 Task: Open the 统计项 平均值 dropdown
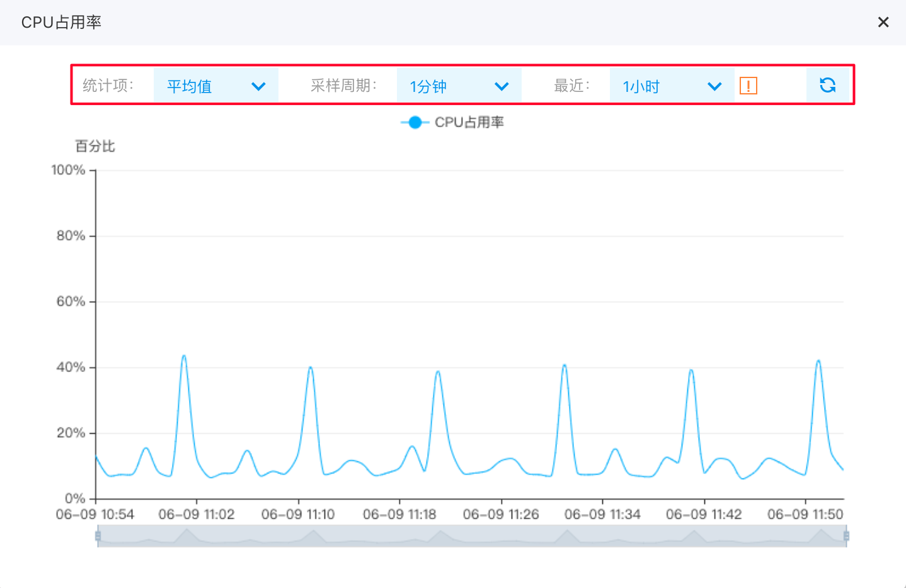pyautogui.click(x=215, y=86)
